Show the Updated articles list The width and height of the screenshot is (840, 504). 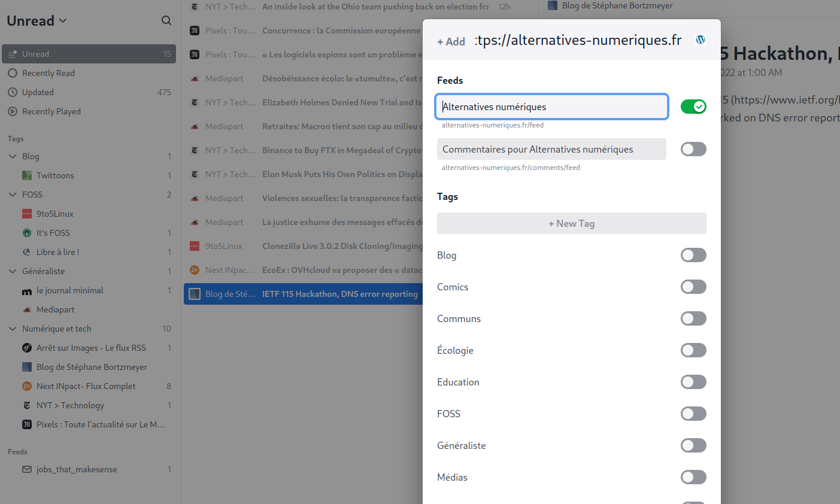click(89, 92)
